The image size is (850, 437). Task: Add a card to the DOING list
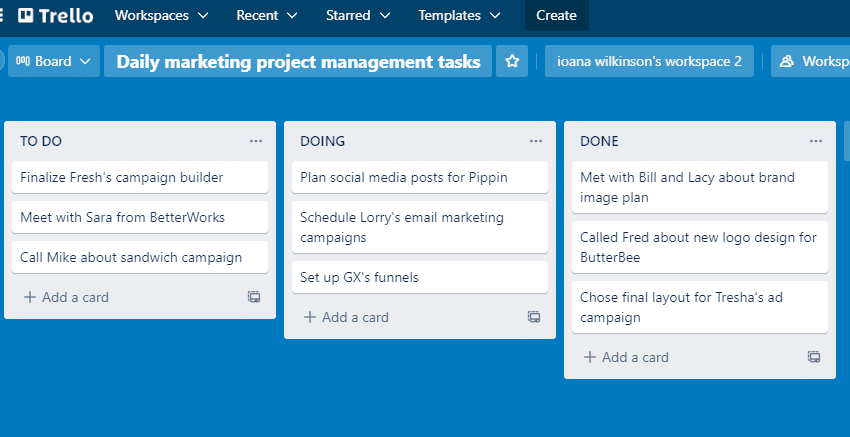point(346,317)
